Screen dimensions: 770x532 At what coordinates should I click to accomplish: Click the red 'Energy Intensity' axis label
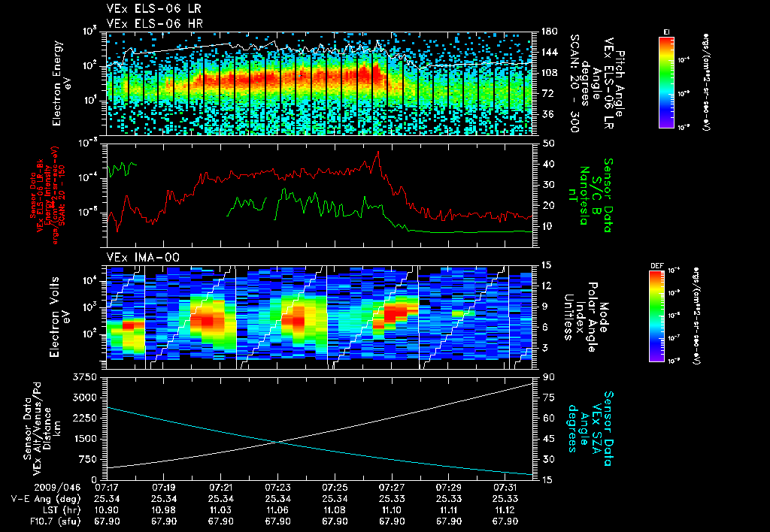coord(48,195)
